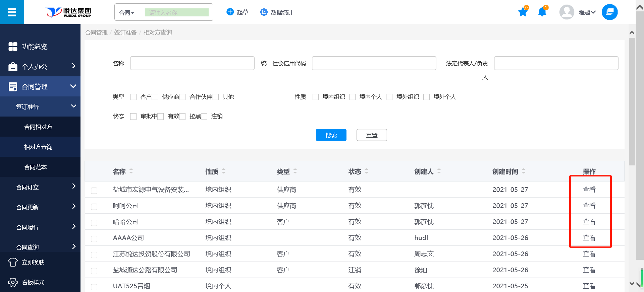Open 数据统计 chart icon
The height and width of the screenshot is (292, 644).
point(264,12)
